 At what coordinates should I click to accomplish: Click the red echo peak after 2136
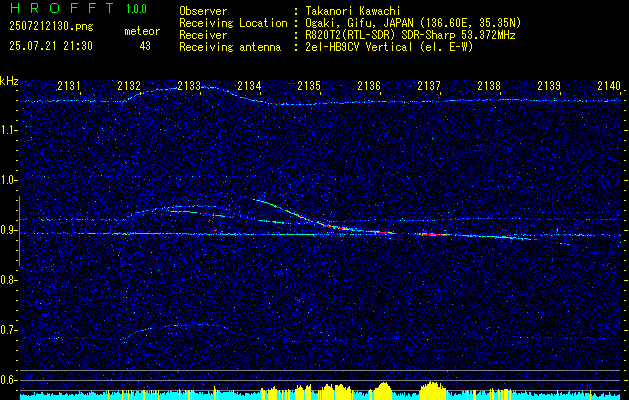(384, 232)
